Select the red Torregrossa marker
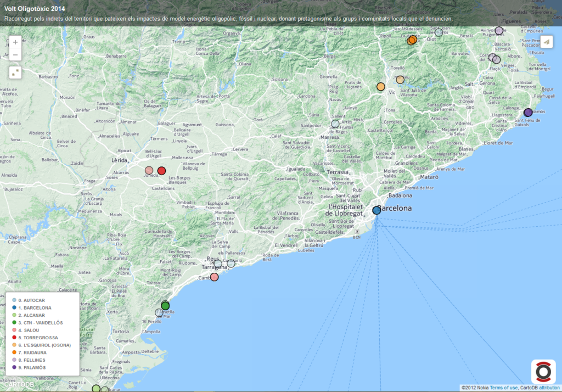Viewport: 562px width, 392px height. [162, 171]
